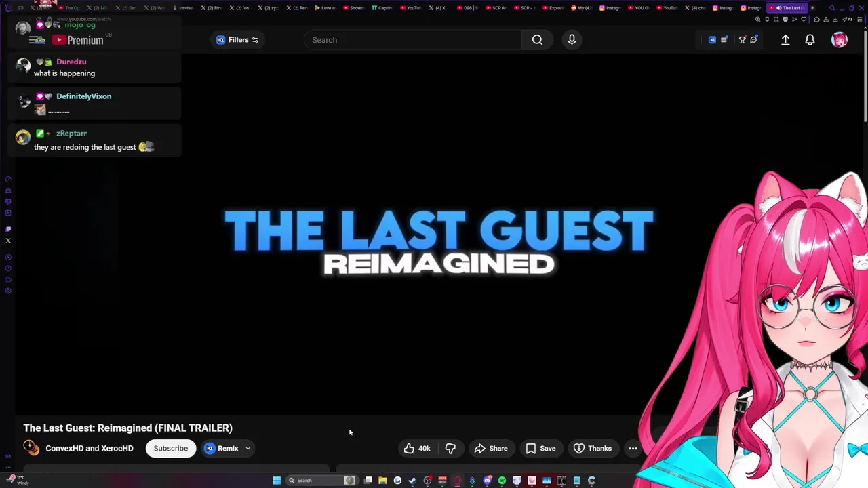
Task: Click the Remix button
Action: [222, 448]
